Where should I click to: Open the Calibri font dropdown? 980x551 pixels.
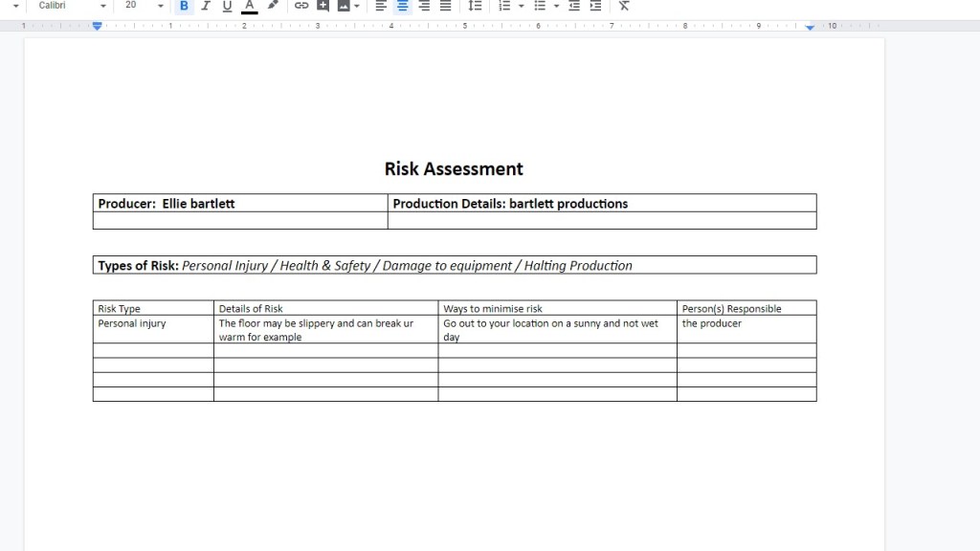(72, 6)
